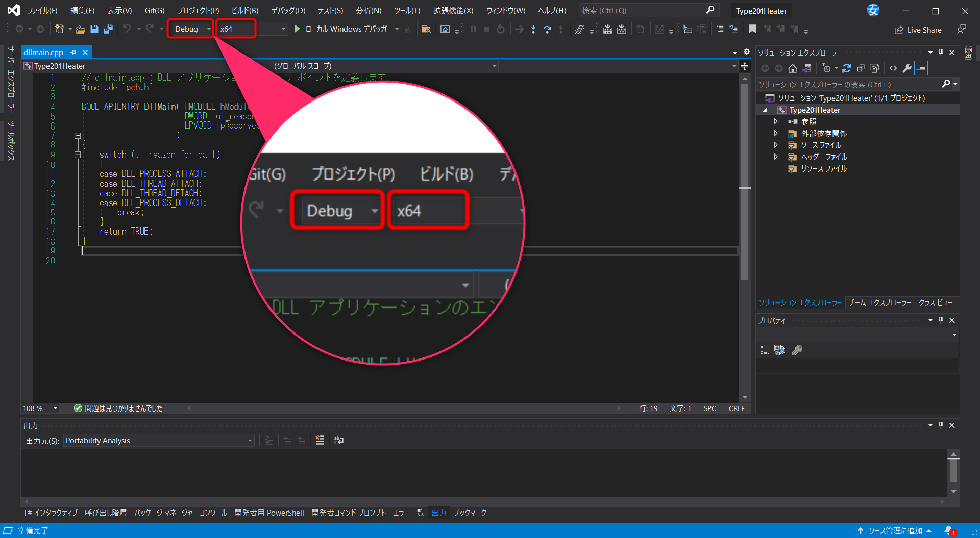Expand the ソース ファイル folder node

776,145
